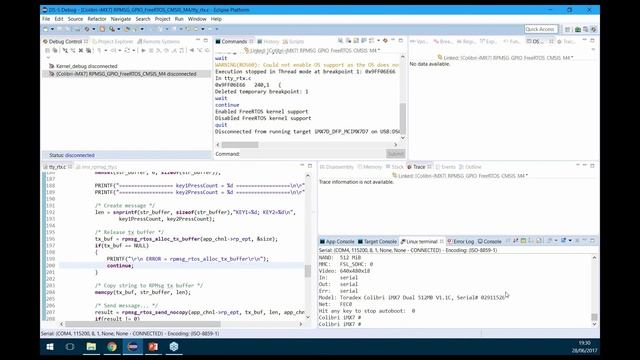Select Kernel_debug disconnected connection
The width and height of the screenshot is (640, 360).
pyautogui.click(x=83, y=66)
